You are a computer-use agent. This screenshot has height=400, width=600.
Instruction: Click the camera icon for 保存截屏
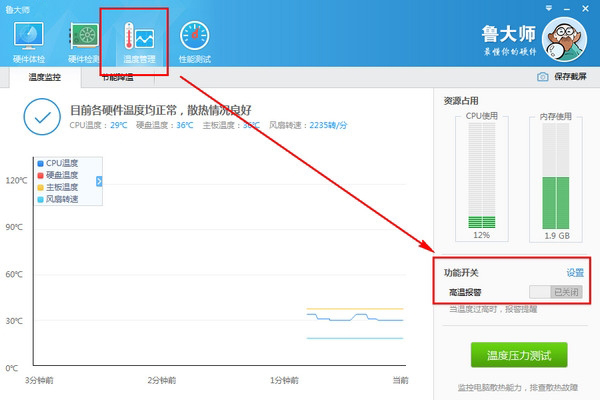[x=543, y=77]
